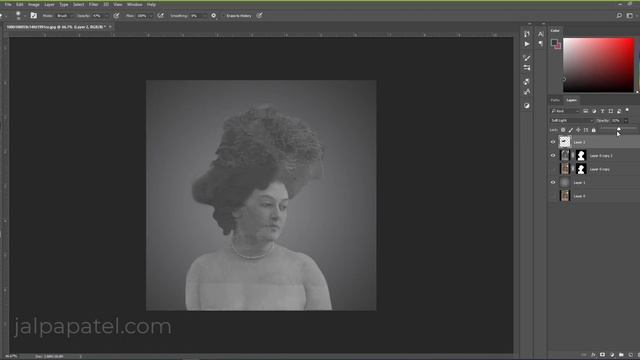Open the File menu
Image resolution: width=640 pixels, height=360 pixels.
point(8,4)
